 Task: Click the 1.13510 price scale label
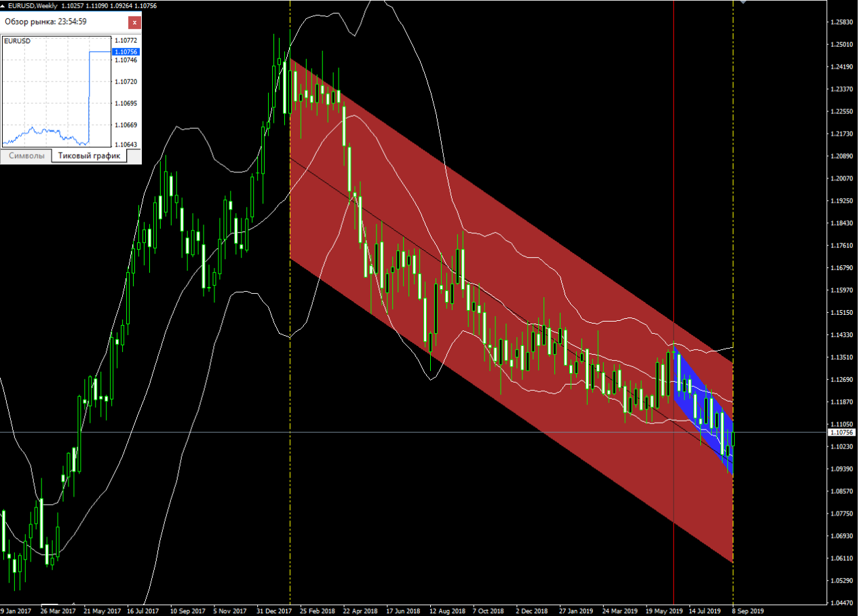click(x=842, y=357)
